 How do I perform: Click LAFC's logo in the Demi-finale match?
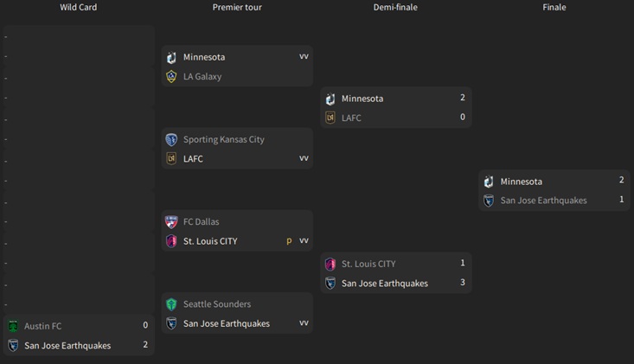coord(330,118)
